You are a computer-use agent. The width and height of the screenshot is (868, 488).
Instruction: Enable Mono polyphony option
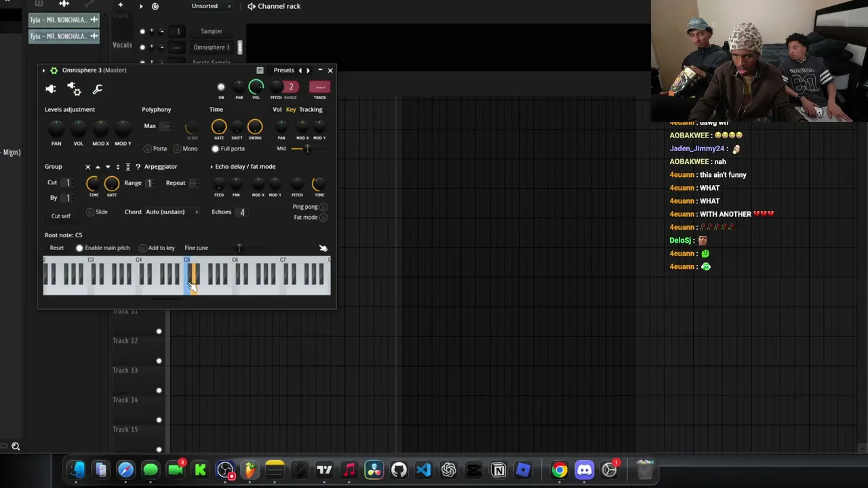[x=177, y=149]
